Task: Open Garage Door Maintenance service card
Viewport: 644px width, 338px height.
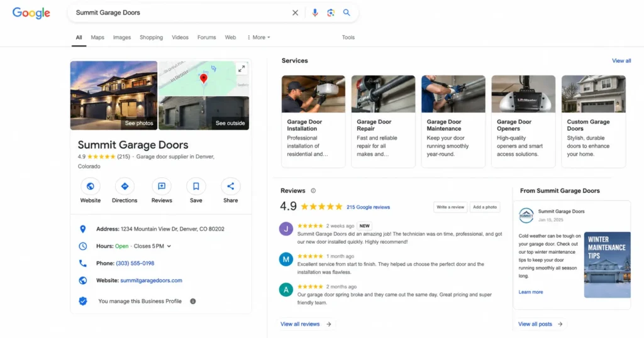Action: pos(453,121)
